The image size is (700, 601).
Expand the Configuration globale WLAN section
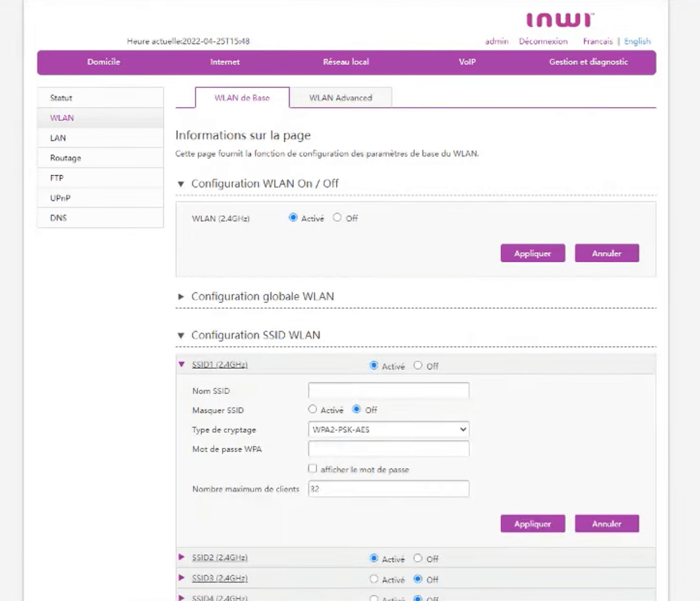[181, 297]
